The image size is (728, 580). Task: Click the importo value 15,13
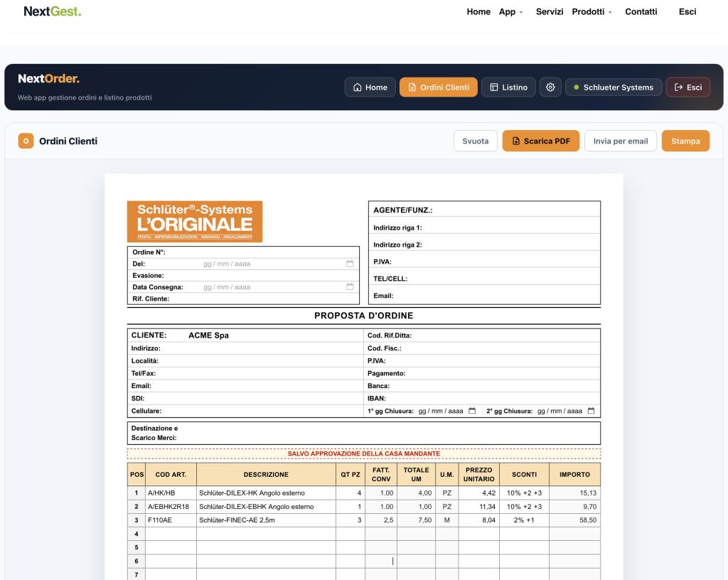pyautogui.click(x=574, y=493)
